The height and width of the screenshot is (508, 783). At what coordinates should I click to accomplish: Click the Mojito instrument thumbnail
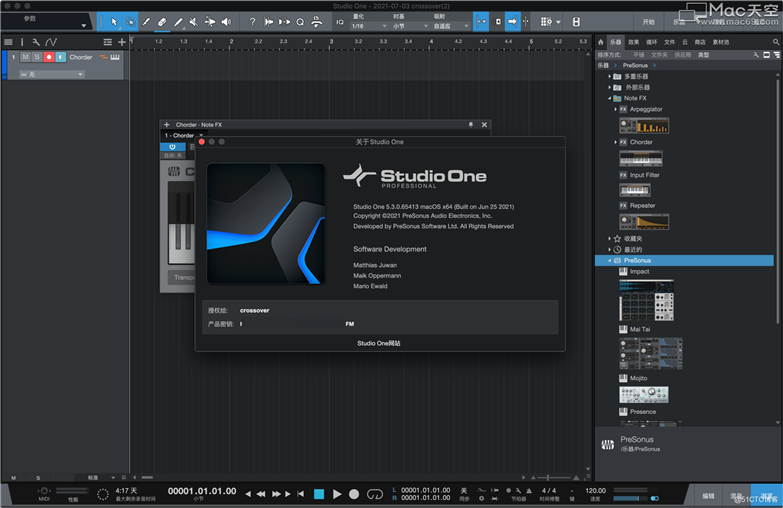(x=644, y=395)
